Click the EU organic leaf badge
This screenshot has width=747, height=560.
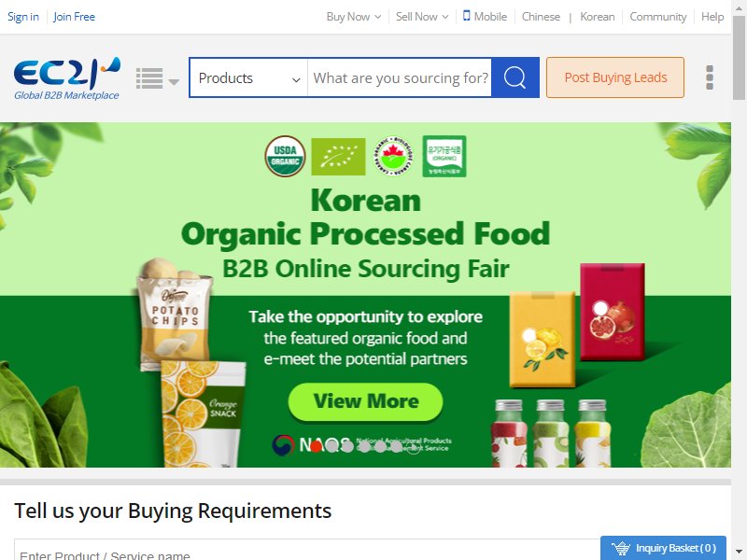pyautogui.click(x=338, y=157)
